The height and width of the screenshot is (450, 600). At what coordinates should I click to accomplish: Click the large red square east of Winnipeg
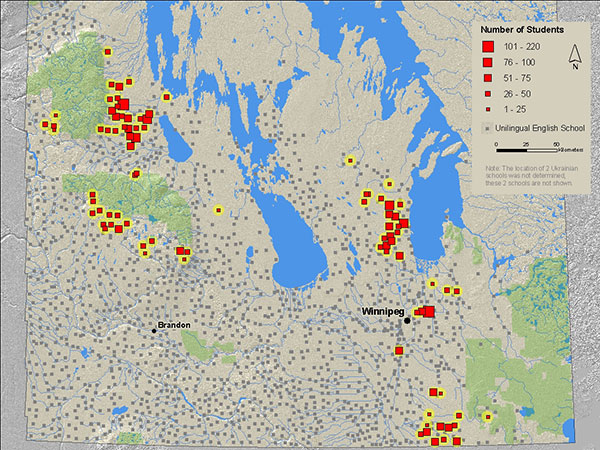428,312
